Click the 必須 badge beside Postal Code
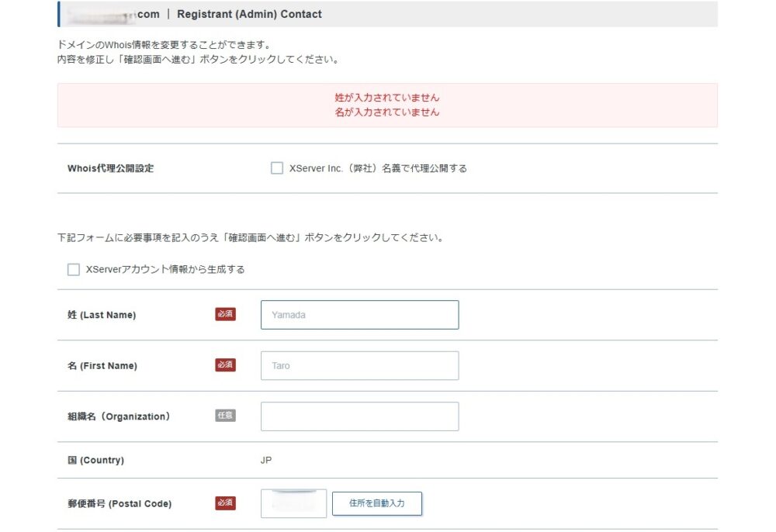 coord(225,503)
